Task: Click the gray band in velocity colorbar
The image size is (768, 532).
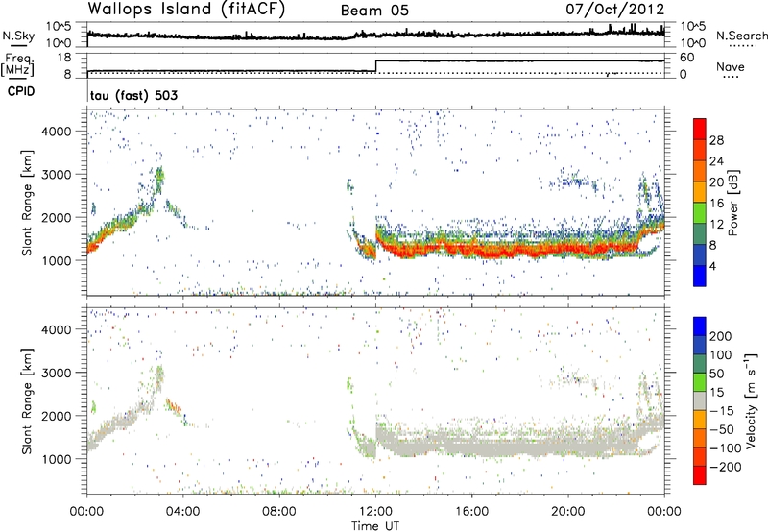Action: pos(700,400)
